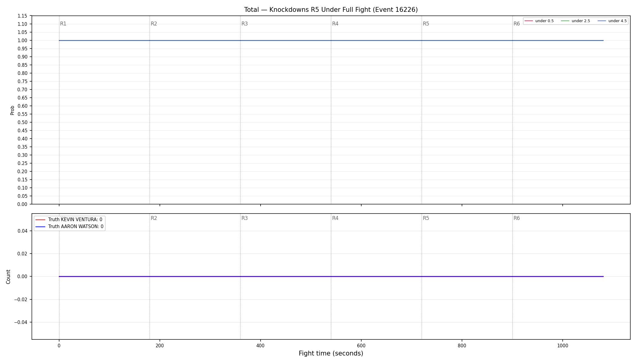Click the 1.00 tick on the Prob axis
637x364 pixels.
(x=22, y=41)
